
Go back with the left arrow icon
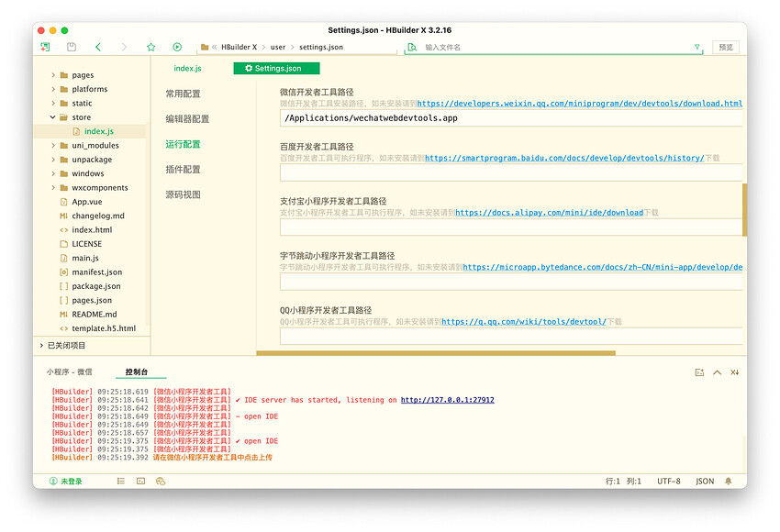pyautogui.click(x=98, y=47)
